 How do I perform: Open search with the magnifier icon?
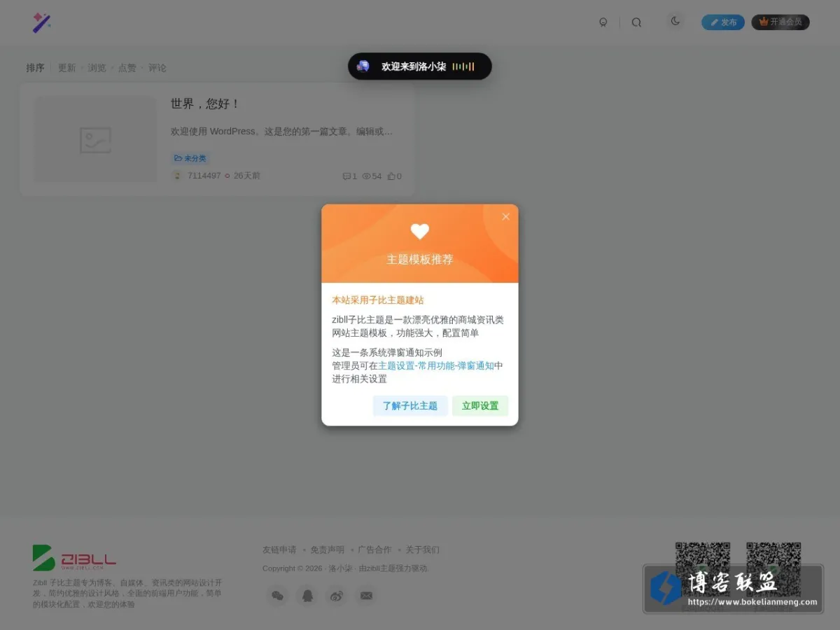pos(636,22)
